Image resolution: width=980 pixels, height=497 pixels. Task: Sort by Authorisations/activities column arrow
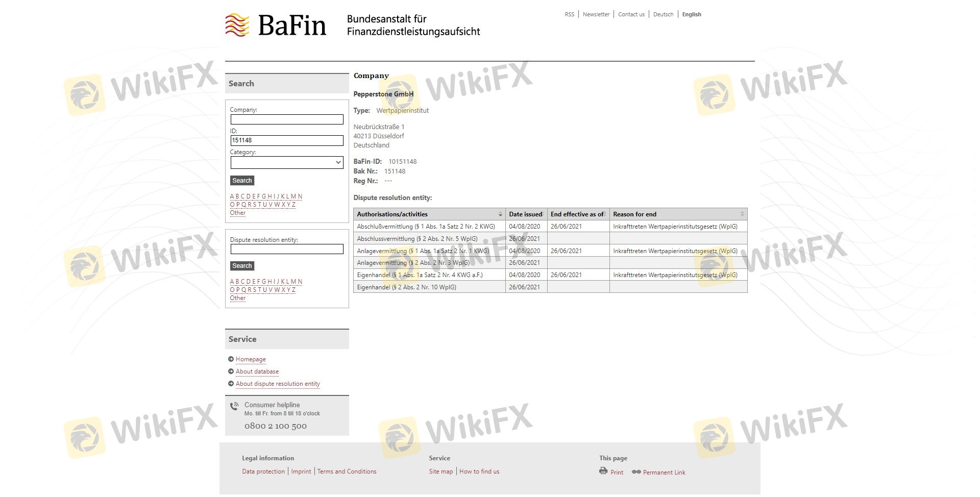pos(500,214)
